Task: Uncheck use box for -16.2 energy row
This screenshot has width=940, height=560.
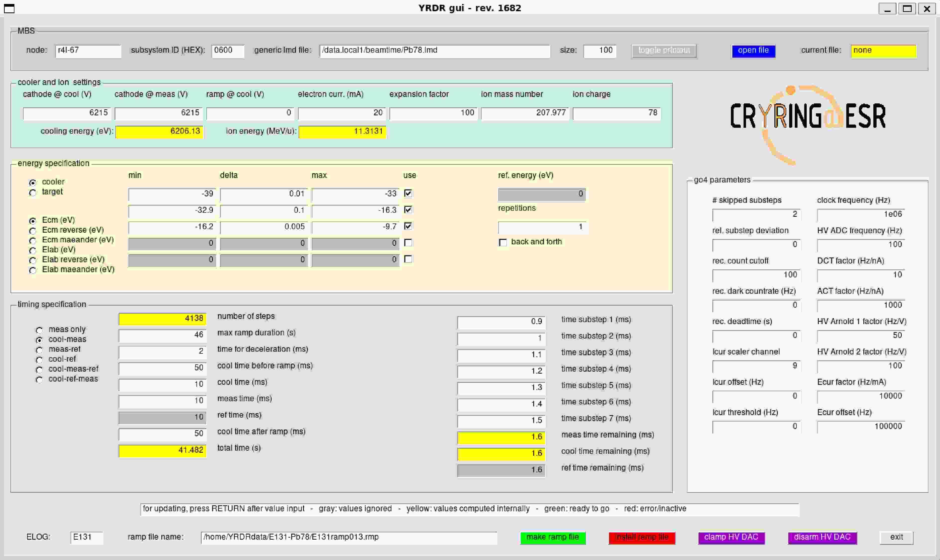Action: pos(408,226)
